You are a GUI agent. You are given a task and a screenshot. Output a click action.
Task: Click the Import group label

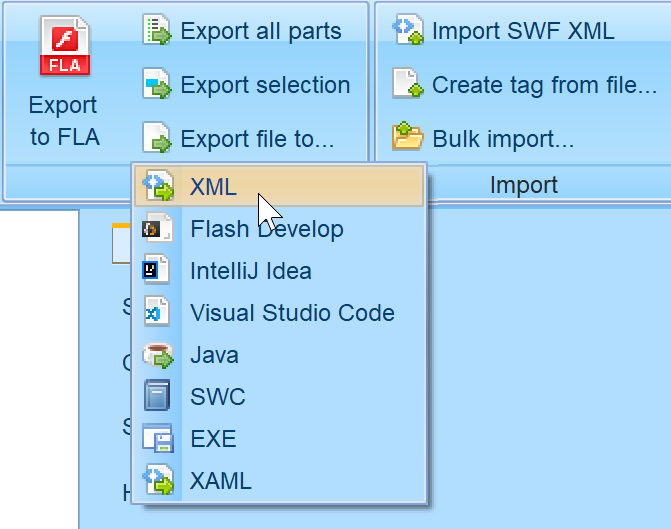(523, 185)
